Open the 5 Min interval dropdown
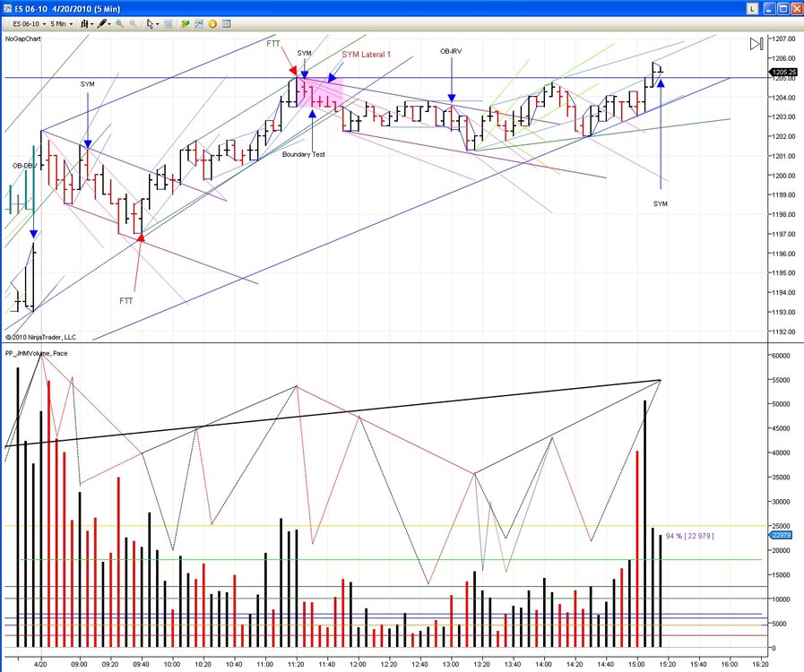Viewport: 804px width, 672px height. [x=61, y=23]
